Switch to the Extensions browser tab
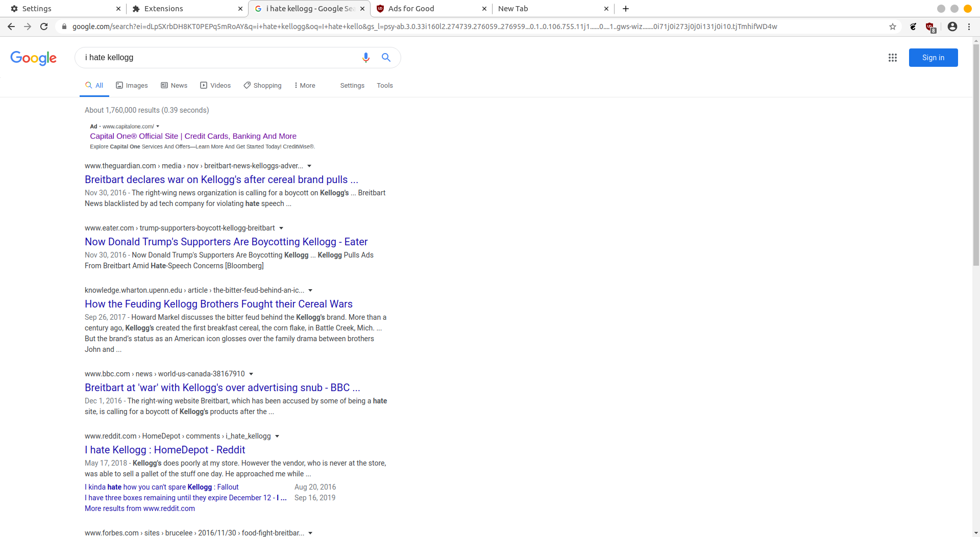The width and height of the screenshot is (980, 537). click(186, 9)
